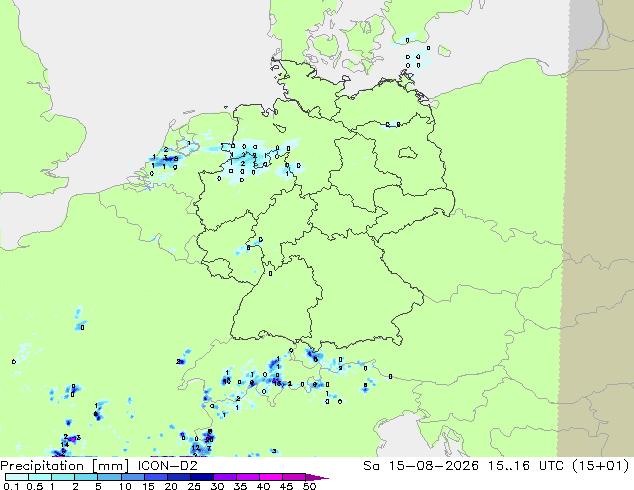This screenshot has width=634, height=490.
Task: Click the 0.5–1 mm legend color swatch
Action: (x=40, y=477)
